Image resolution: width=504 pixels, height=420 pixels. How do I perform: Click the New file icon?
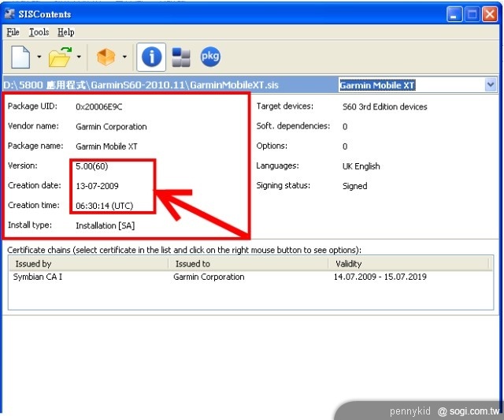(x=20, y=57)
